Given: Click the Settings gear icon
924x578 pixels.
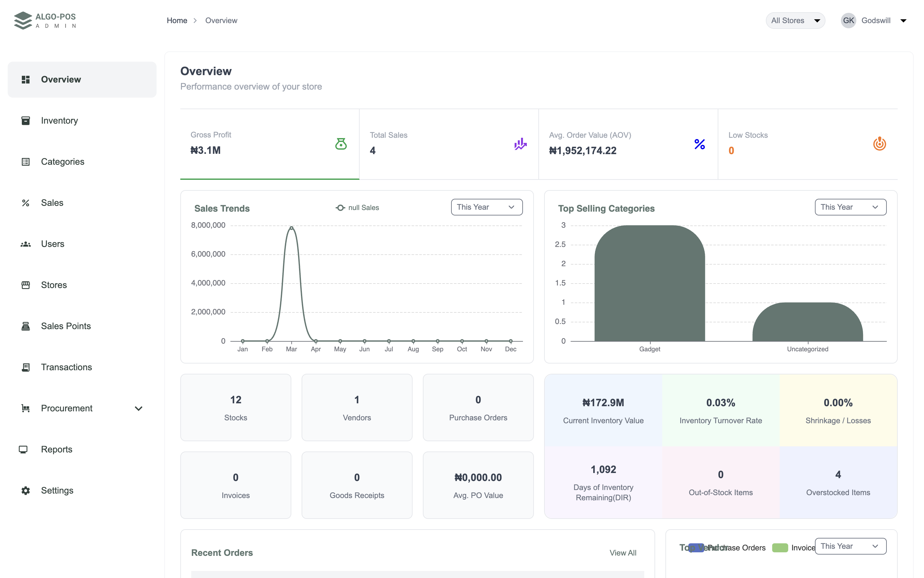Looking at the screenshot, I should click(x=26, y=490).
